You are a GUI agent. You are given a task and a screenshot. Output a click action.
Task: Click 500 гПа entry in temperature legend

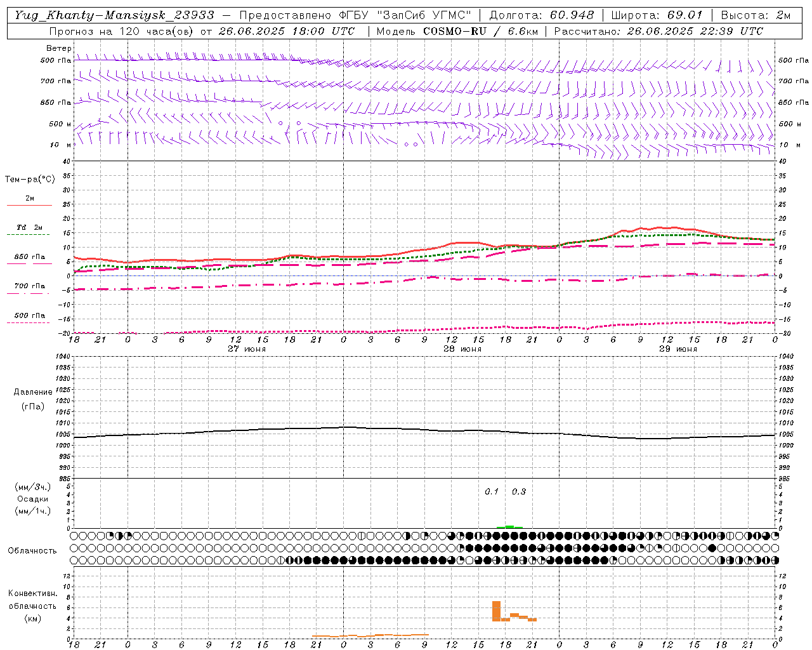29,315
